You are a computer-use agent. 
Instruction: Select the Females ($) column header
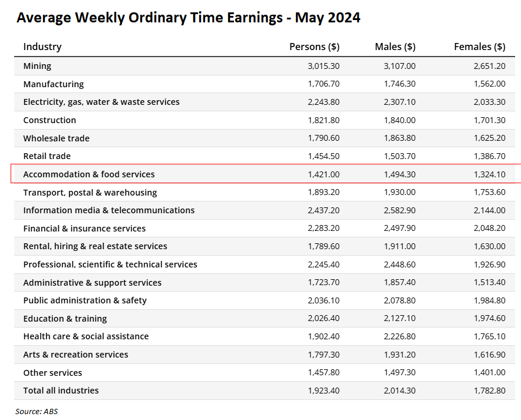(x=479, y=47)
